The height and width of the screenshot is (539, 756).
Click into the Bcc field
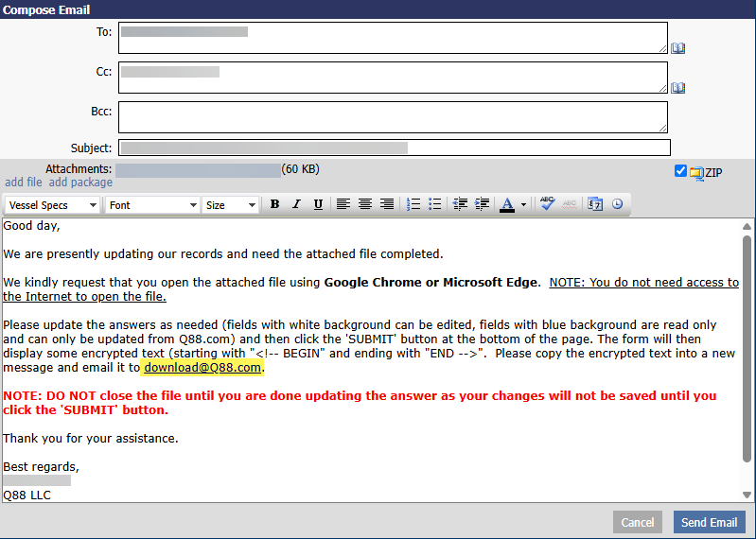(x=393, y=117)
